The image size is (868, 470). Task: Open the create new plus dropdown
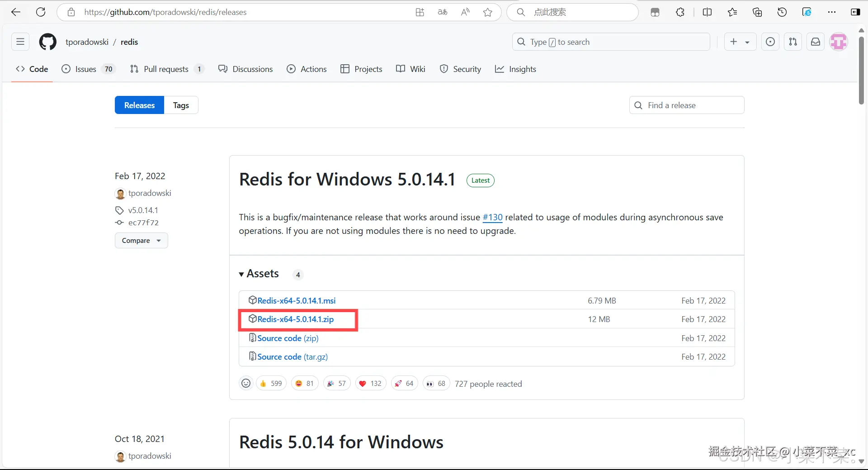(x=740, y=42)
